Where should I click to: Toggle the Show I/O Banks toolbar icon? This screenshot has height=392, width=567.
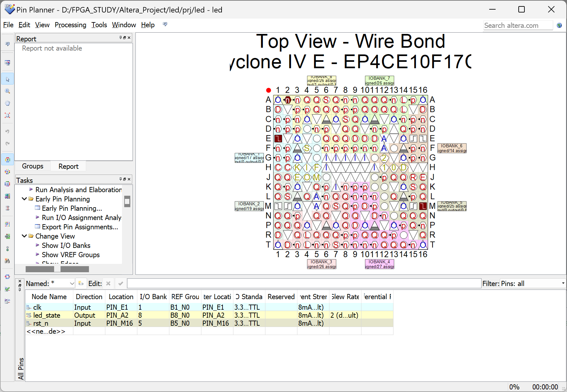(x=7, y=159)
